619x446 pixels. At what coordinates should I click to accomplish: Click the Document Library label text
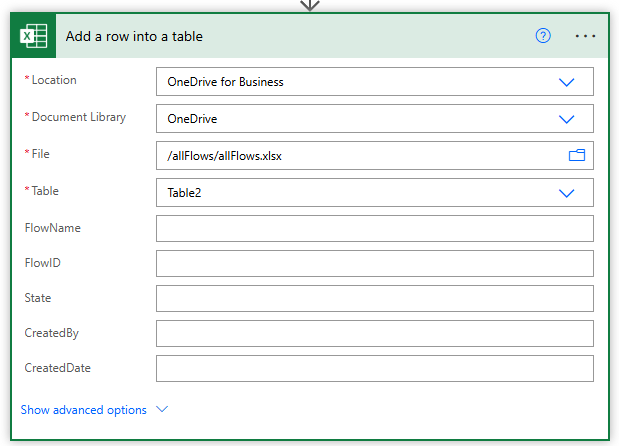coord(79,117)
